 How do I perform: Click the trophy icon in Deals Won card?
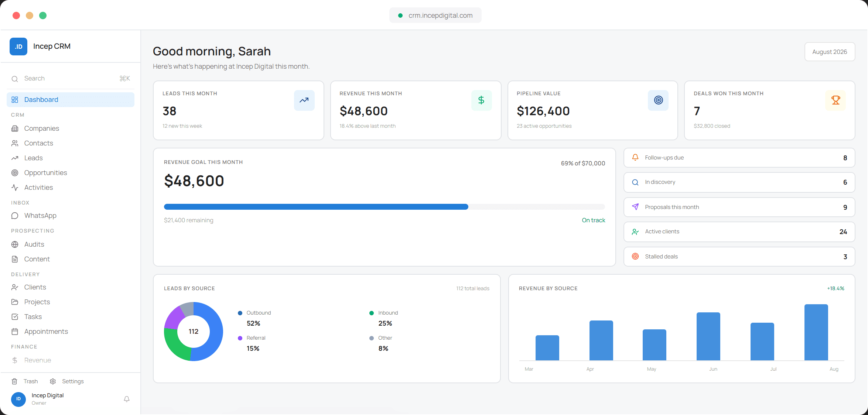click(x=835, y=100)
